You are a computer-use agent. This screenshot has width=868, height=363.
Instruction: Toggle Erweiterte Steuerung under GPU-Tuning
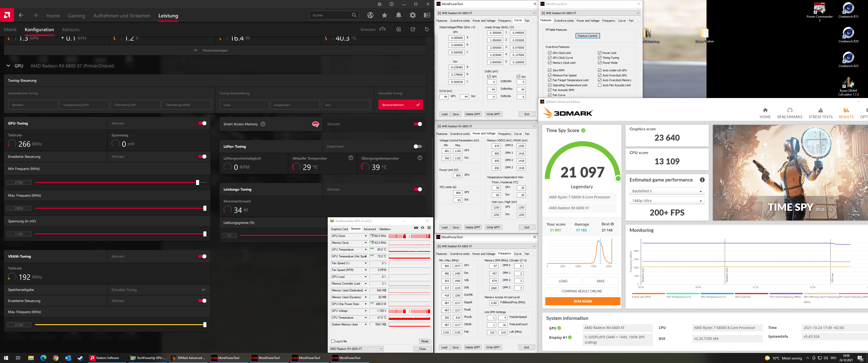[202, 157]
